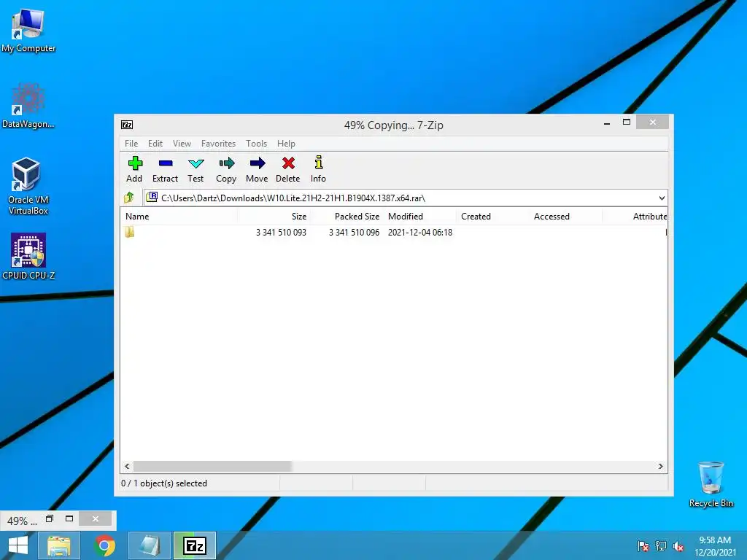Screen dimensions: 747x560
Task: Switch to 7-Zip taskbar button
Action: coord(195,545)
